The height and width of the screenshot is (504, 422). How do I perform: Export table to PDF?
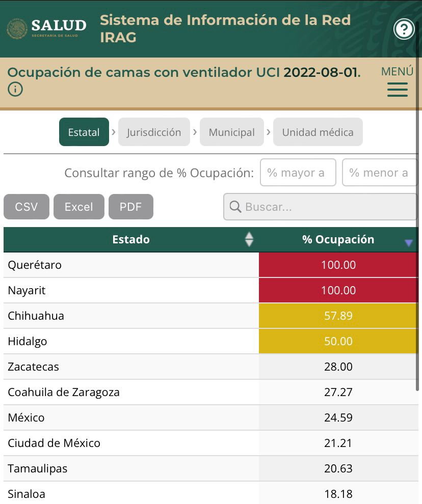(130, 207)
